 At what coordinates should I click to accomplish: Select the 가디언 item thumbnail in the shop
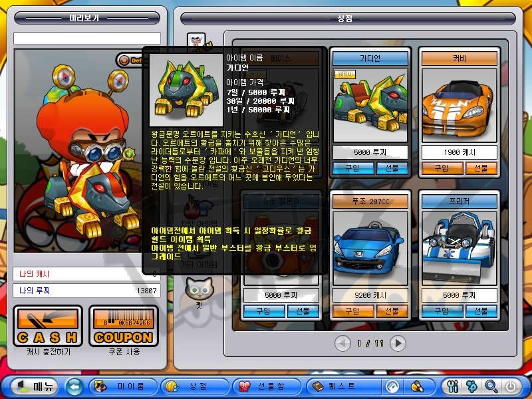(370, 105)
